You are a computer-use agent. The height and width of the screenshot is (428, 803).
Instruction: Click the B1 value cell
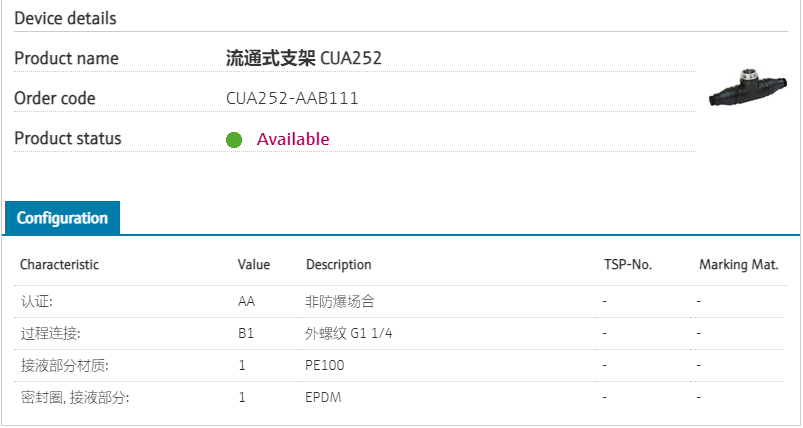246,333
